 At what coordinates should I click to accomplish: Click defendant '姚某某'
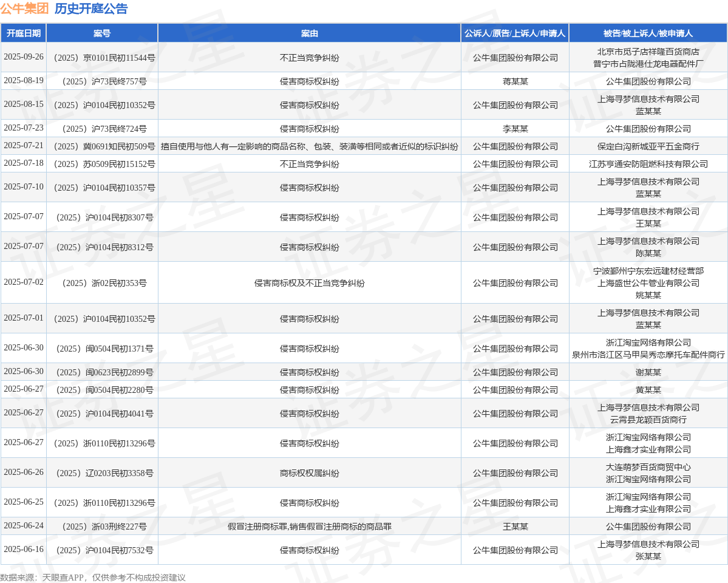coord(648,295)
